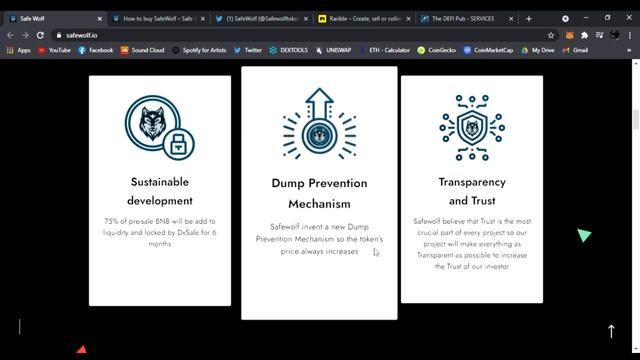The height and width of the screenshot is (360, 640).
Task: Open the ETH - Calculator bookmark
Action: point(384,50)
